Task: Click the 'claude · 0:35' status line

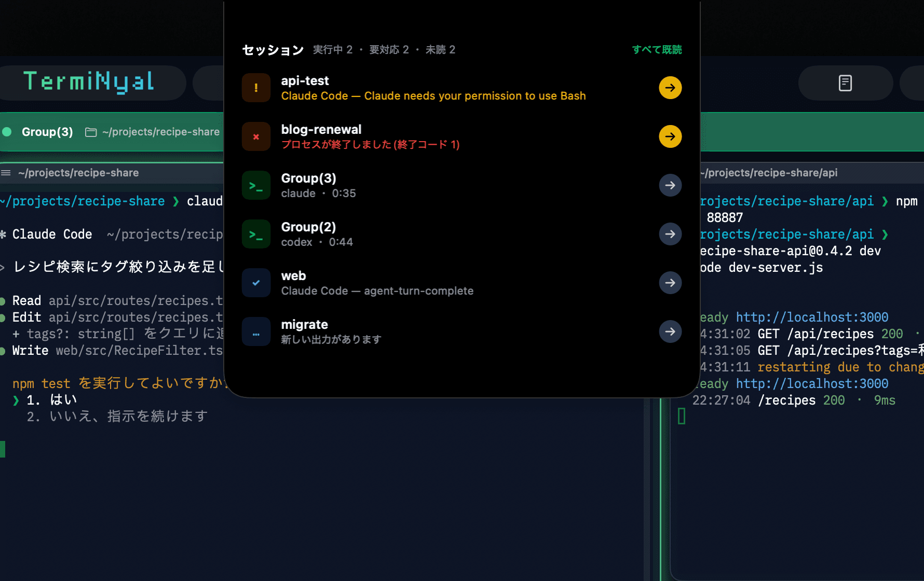Action: (318, 193)
